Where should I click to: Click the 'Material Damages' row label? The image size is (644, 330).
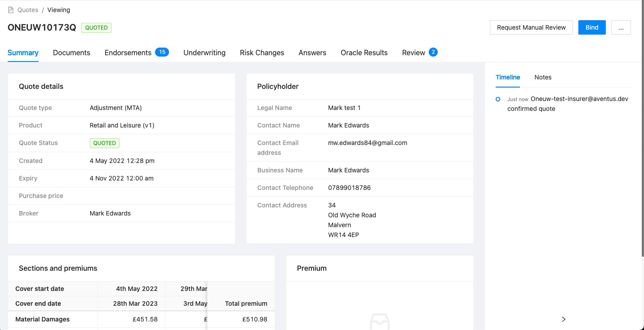click(x=43, y=319)
